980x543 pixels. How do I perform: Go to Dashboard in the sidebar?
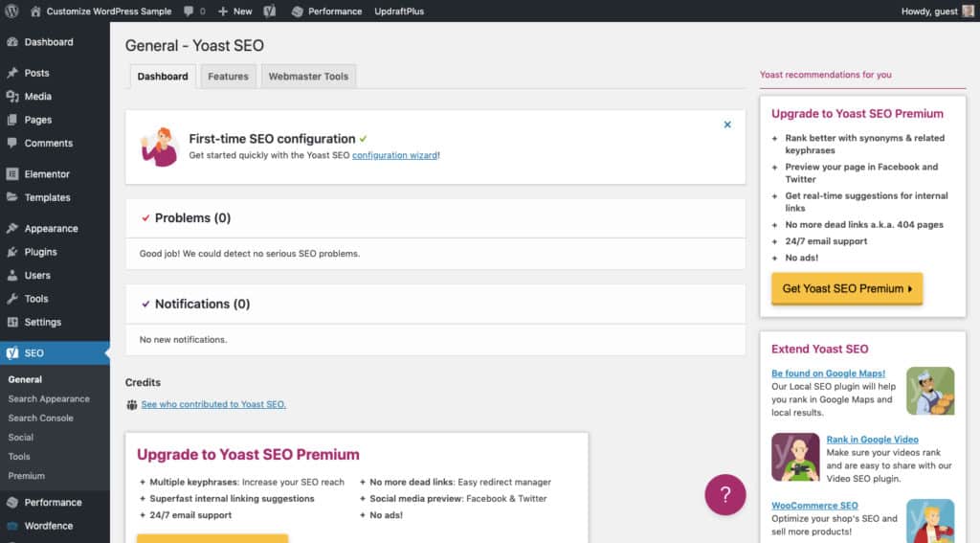[x=55, y=42]
